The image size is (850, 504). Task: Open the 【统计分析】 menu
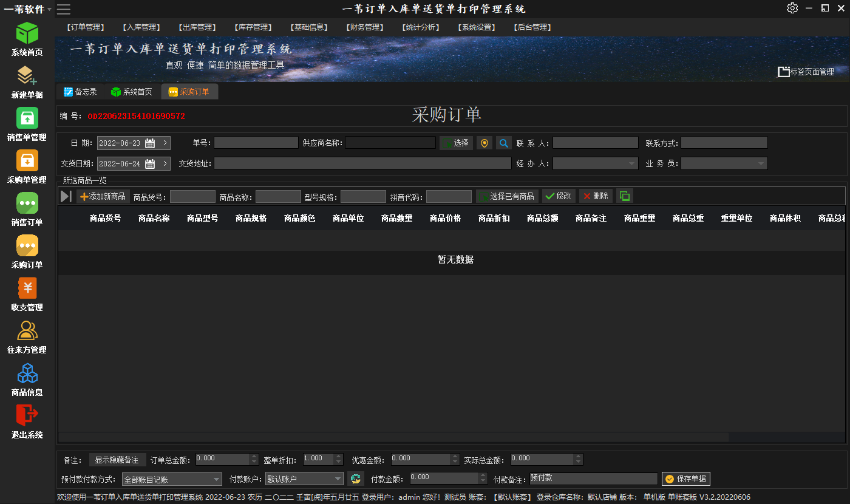pos(421,27)
